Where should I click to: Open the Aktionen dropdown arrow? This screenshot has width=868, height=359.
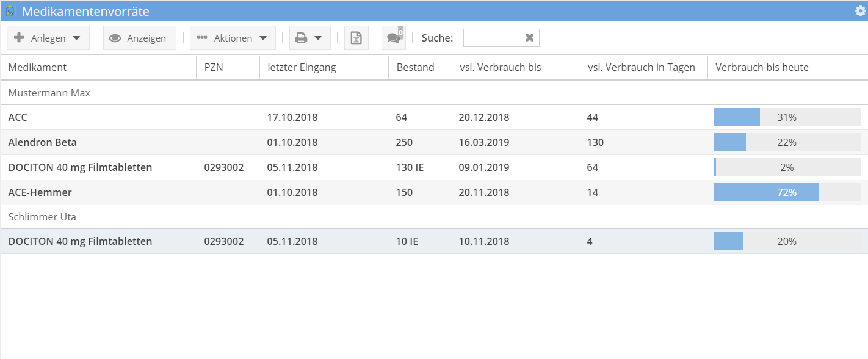[x=263, y=37]
